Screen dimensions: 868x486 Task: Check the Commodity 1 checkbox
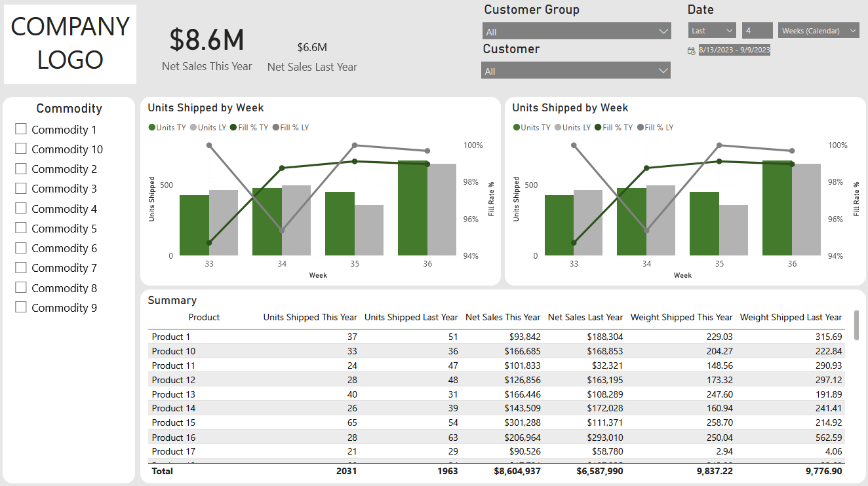[x=21, y=130]
